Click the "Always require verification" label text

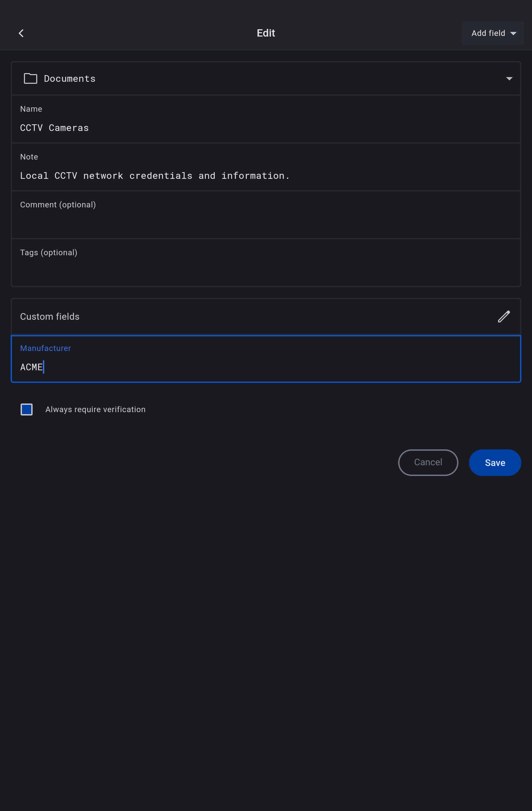95,409
